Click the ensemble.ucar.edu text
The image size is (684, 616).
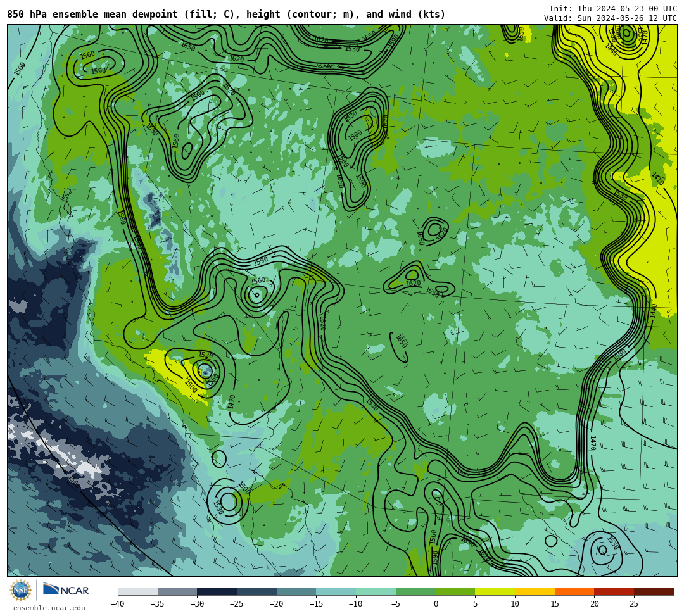(x=49, y=608)
